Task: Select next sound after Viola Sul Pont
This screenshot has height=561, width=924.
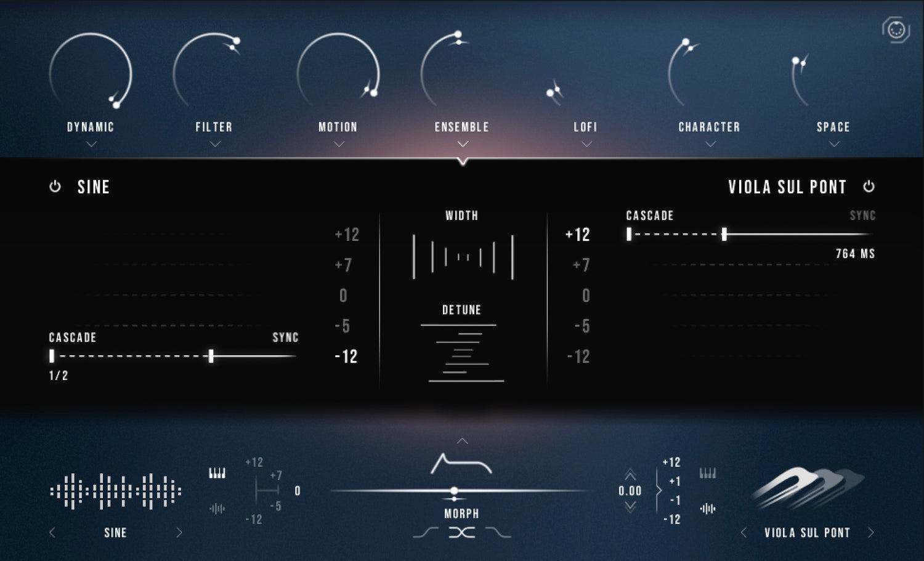Action: [x=870, y=533]
